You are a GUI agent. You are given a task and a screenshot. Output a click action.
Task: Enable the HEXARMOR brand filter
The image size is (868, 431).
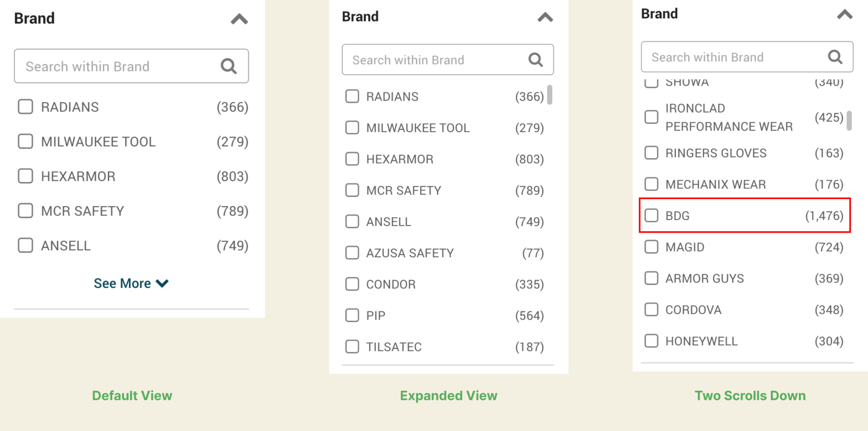click(x=25, y=176)
